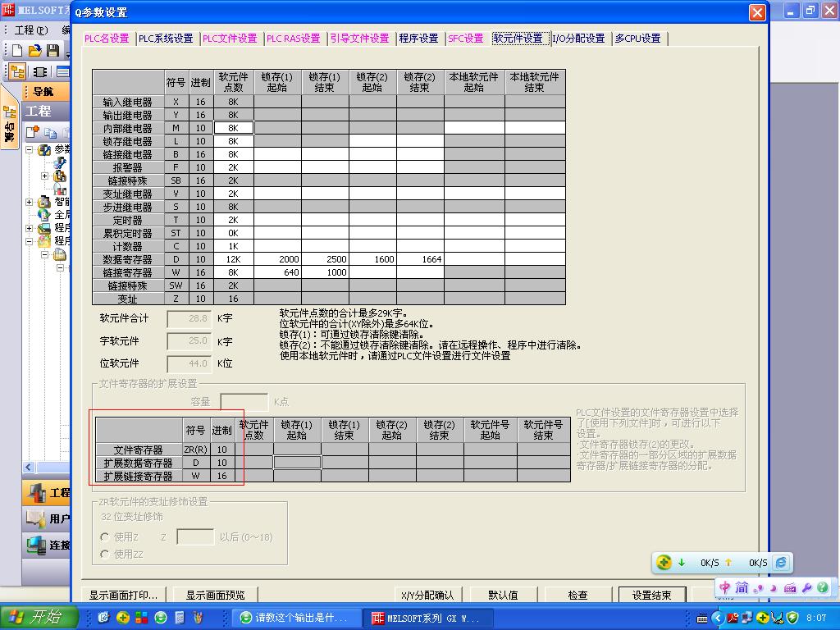Collapse the 参数 node in project tree
This screenshot has height=630, width=840.
(x=30, y=149)
